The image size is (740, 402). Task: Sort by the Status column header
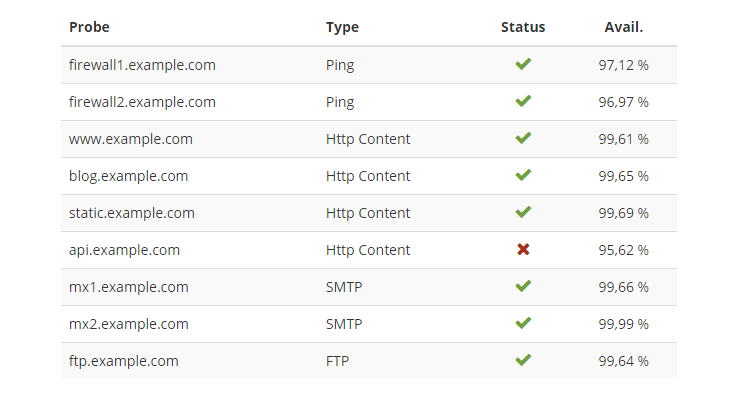tap(523, 27)
